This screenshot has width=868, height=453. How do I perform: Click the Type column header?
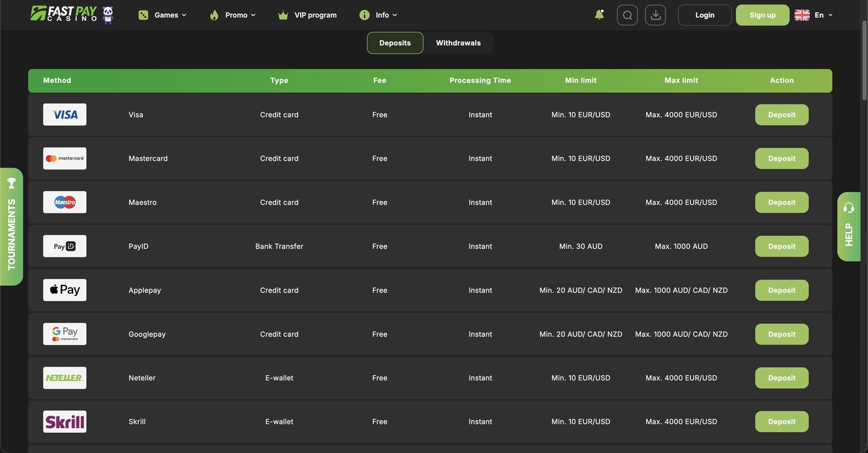pos(280,81)
